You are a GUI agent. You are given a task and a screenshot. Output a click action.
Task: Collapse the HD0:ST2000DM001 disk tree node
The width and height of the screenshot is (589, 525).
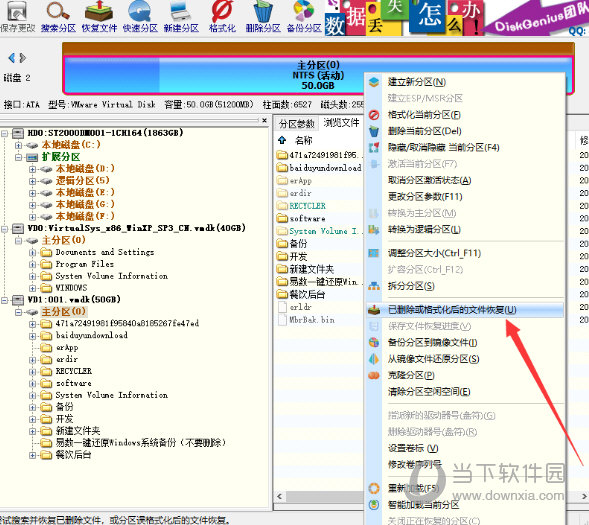pyautogui.click(x=5, y=133)
